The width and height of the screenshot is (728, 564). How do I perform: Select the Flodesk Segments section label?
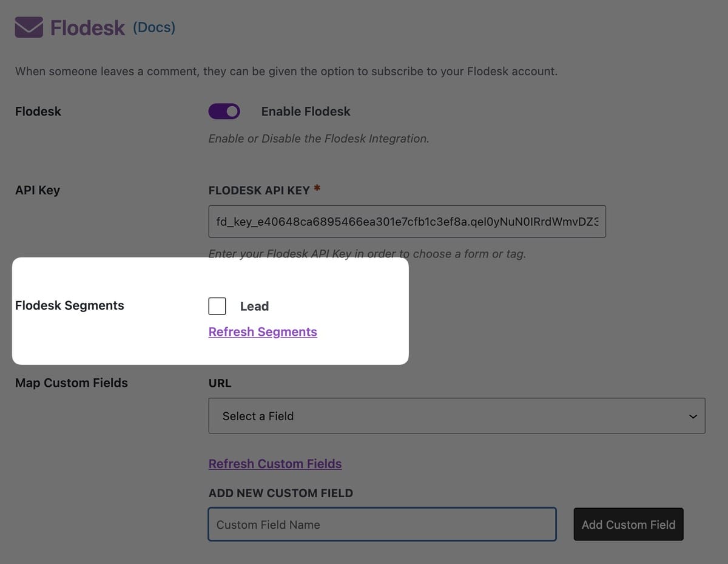(x=69, y=305)
